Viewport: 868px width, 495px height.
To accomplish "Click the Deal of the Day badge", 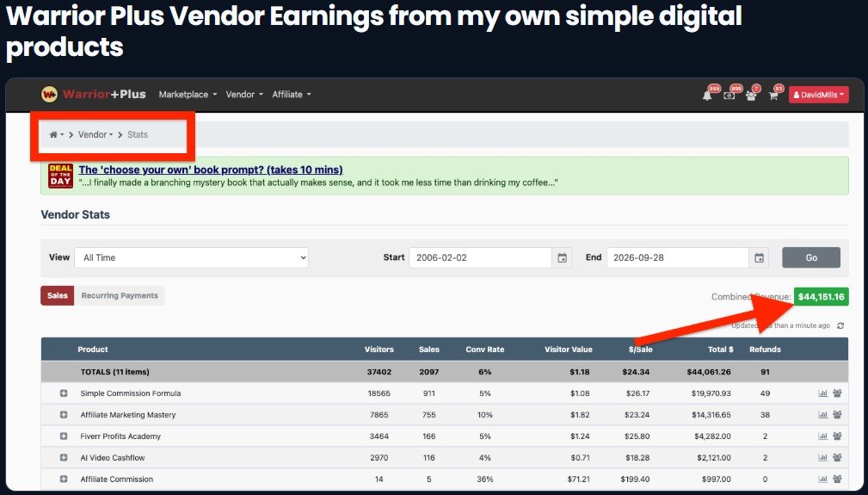I will (x=60, y=175).
